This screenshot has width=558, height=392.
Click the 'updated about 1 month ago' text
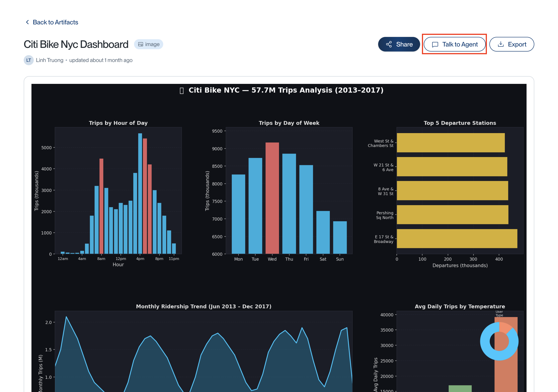pos(101,60)
